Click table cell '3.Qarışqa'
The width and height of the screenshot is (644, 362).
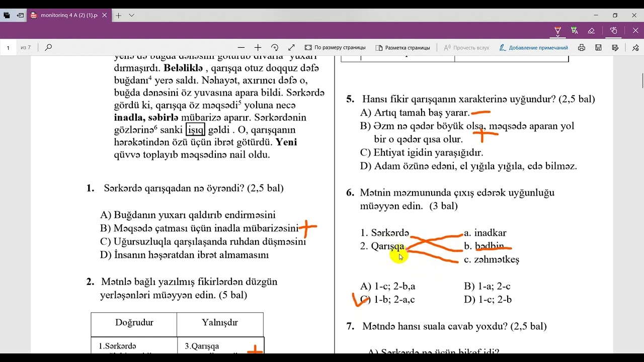[x=202, y=346]
